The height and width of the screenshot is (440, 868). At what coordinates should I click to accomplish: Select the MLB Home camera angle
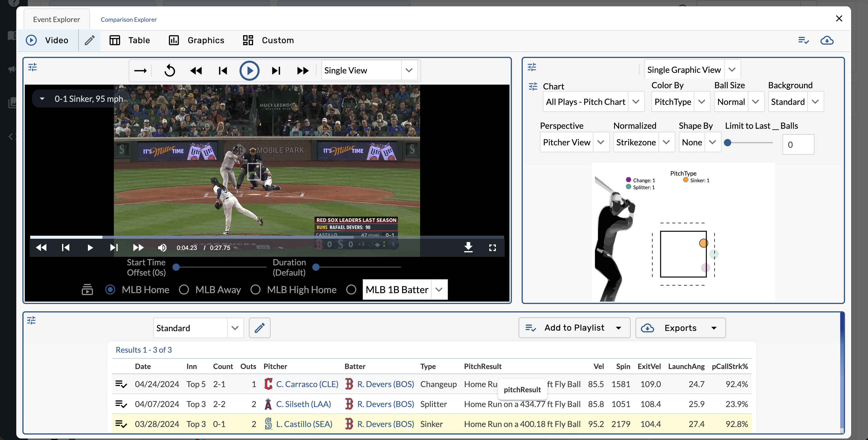110,290
